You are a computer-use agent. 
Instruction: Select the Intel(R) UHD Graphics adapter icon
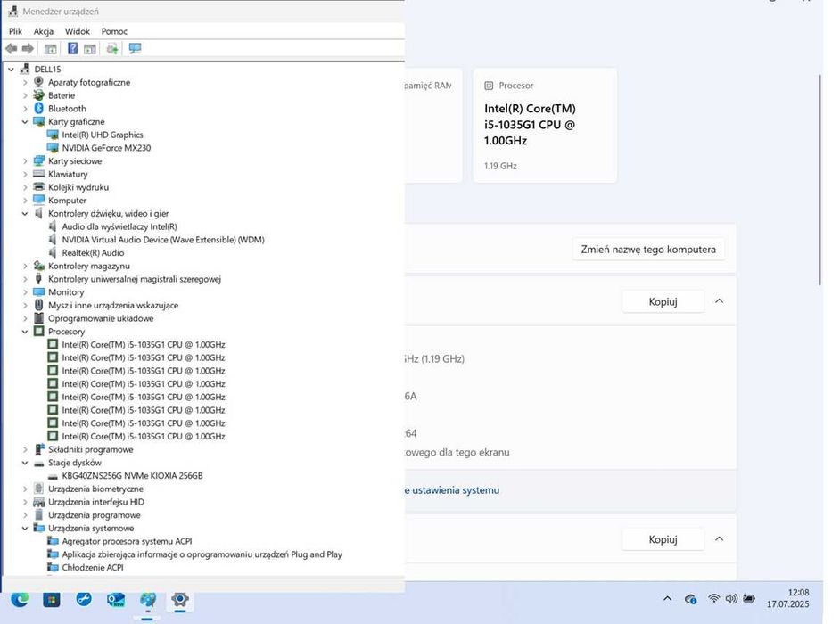53,135
